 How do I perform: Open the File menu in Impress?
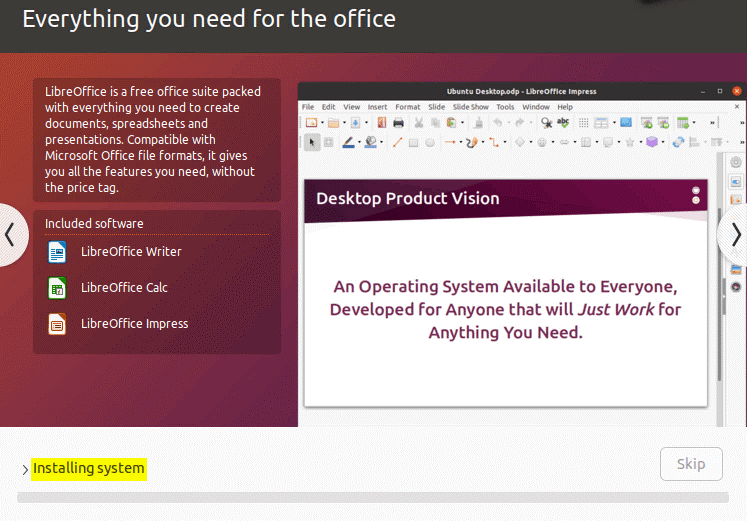click(308, 106)
